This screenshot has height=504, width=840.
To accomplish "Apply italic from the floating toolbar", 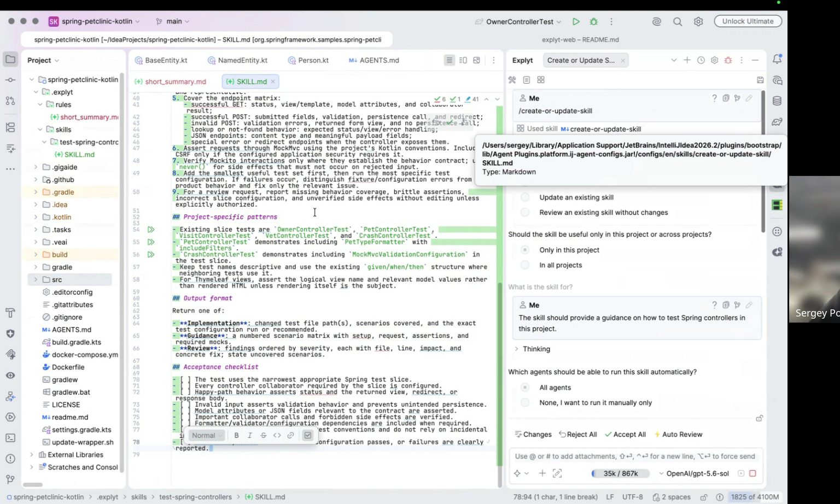I will [250, 435].
